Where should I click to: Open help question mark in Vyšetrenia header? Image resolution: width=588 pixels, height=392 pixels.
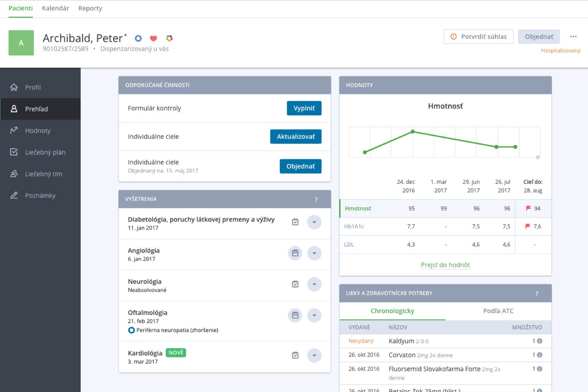pyautogui.click(x=316, y=199)
